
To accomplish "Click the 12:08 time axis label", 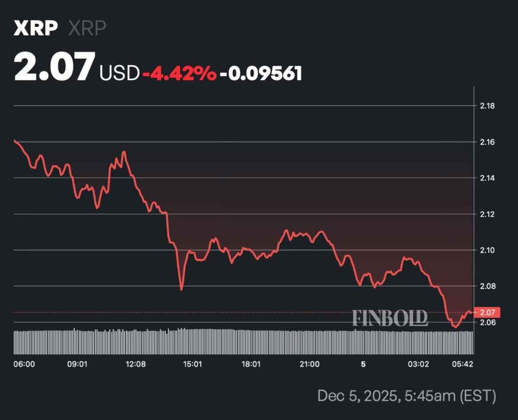I will 135,364.
